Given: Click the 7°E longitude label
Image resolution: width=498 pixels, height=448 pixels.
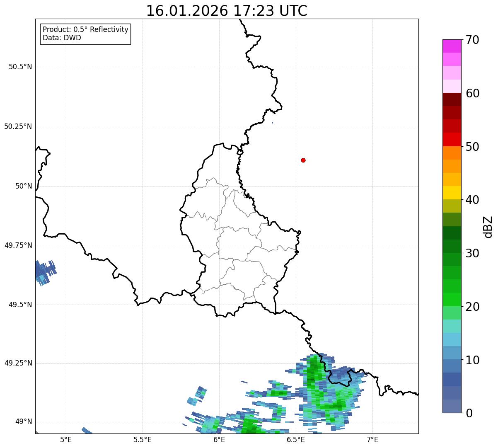Looking at the screenshot, I should 372,439.
